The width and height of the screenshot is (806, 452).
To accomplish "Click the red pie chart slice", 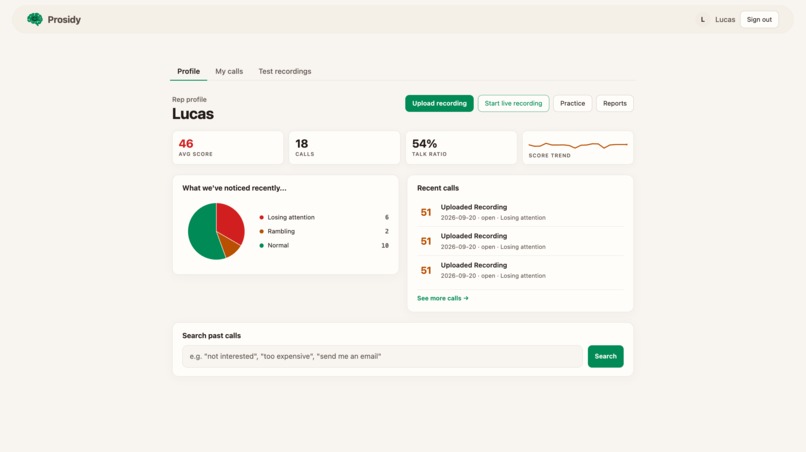I will coord(230,221).
